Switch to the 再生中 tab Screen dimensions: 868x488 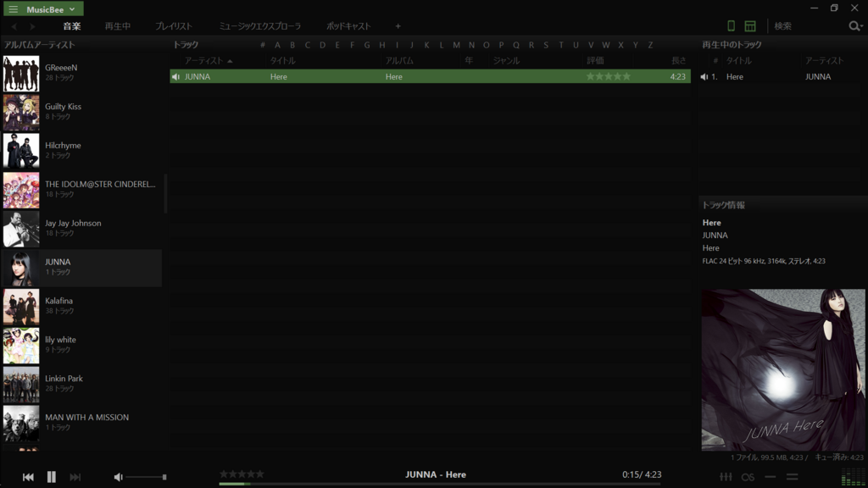point(118,26)
